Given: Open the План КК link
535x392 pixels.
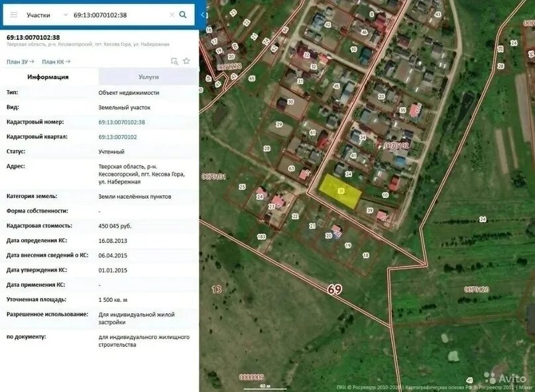Looking at the screenshot, I should pyautogui.click(x=55, y=60).
